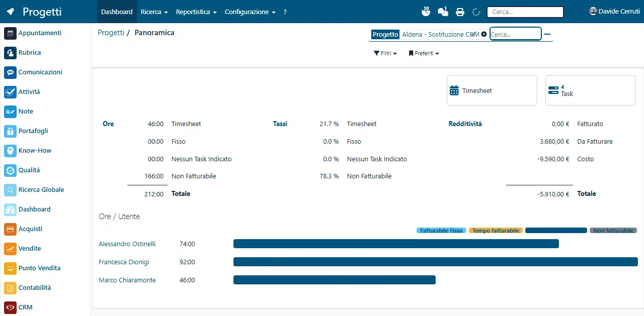Open the Appuntamenti calendar icon in sidebar
This screenshot has height=316, width=644.
point(11,33)
